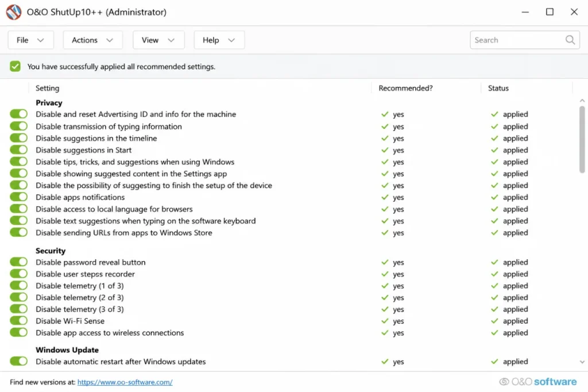The image size is (588, 392).
Task: Open the Help dropdown menu
Action: tap(219, 40)
